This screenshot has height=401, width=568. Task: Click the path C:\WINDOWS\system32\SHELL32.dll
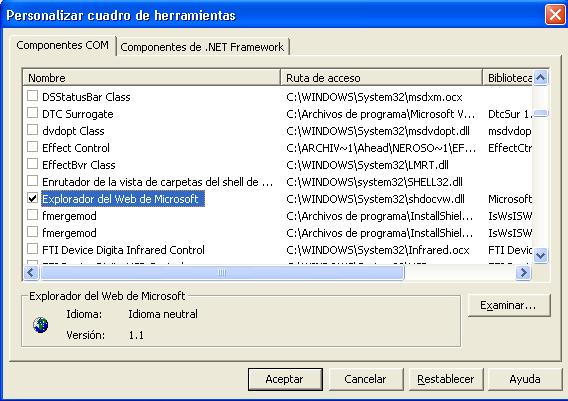click(374, 182)
